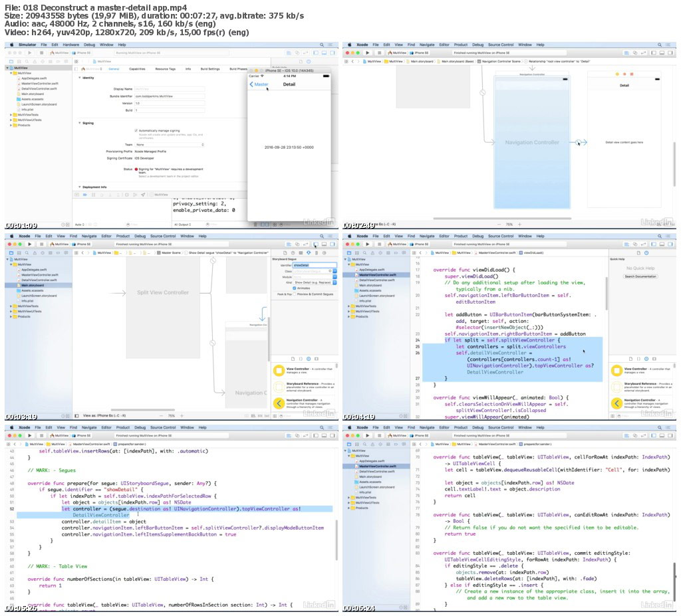The width and height of the screenshot is (681, 616).
Task: Toggle the Animates checkbox in segue inspector
Action: (295, 288)
